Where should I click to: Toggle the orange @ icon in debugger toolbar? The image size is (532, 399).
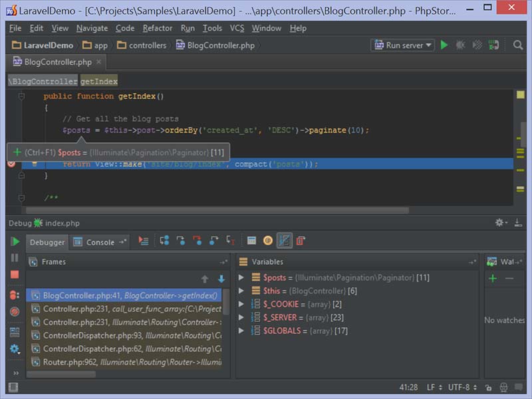pyautogui.click(x=268, y=241)
